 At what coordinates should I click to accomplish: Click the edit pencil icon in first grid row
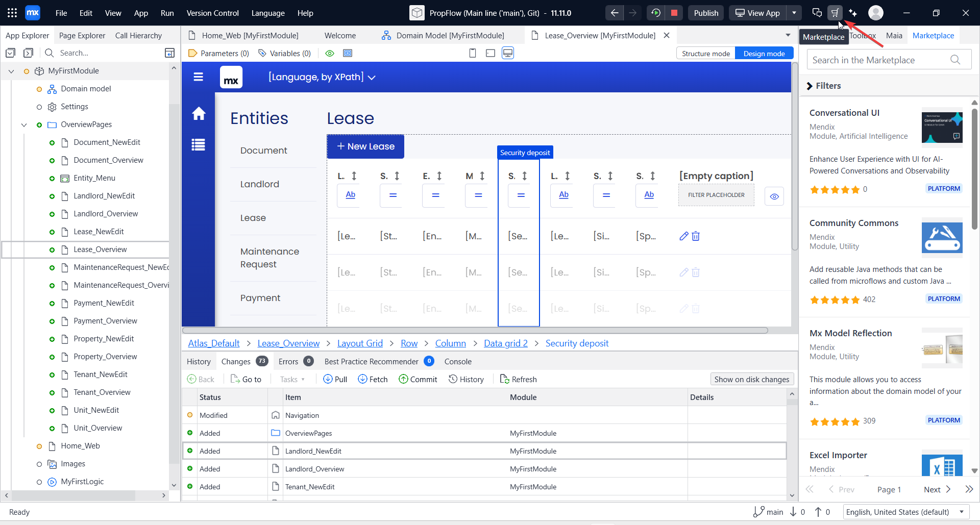coord(684,236)
